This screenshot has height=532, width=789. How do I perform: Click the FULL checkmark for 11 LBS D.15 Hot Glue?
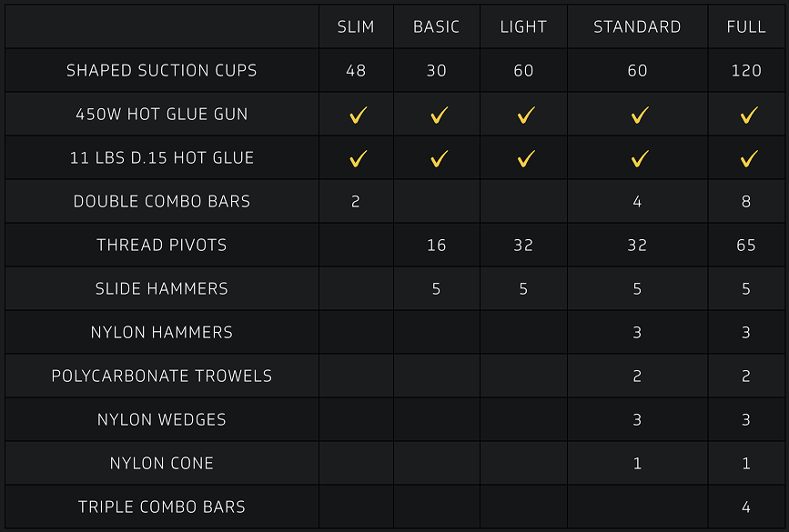click(749, 159)
